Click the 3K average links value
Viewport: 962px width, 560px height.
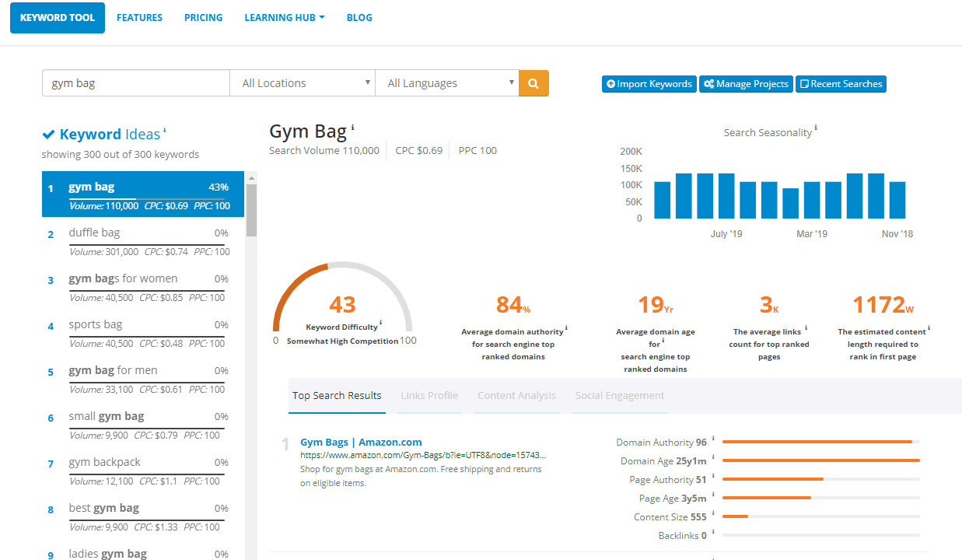(x=768, y=304)
